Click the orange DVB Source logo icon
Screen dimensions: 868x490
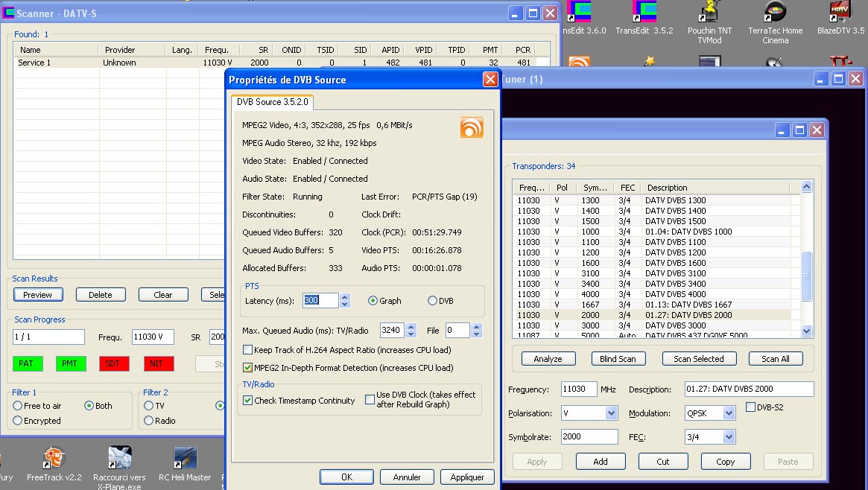(x=472, y=127)
